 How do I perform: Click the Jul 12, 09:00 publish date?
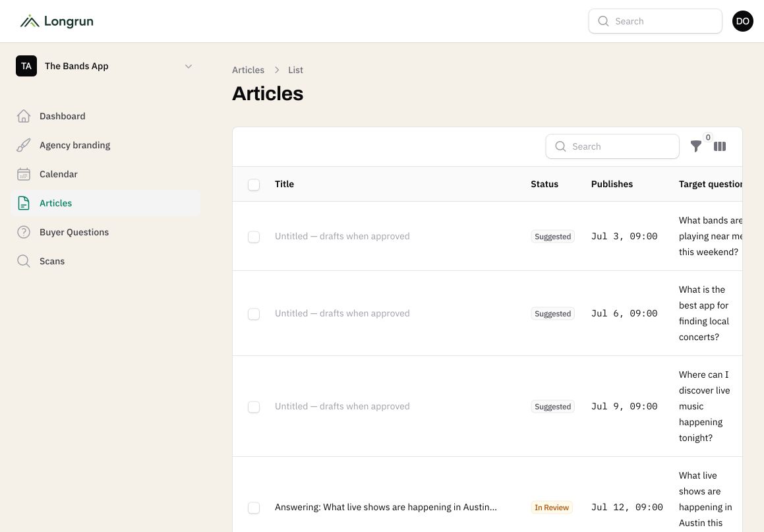coord(627,507)
